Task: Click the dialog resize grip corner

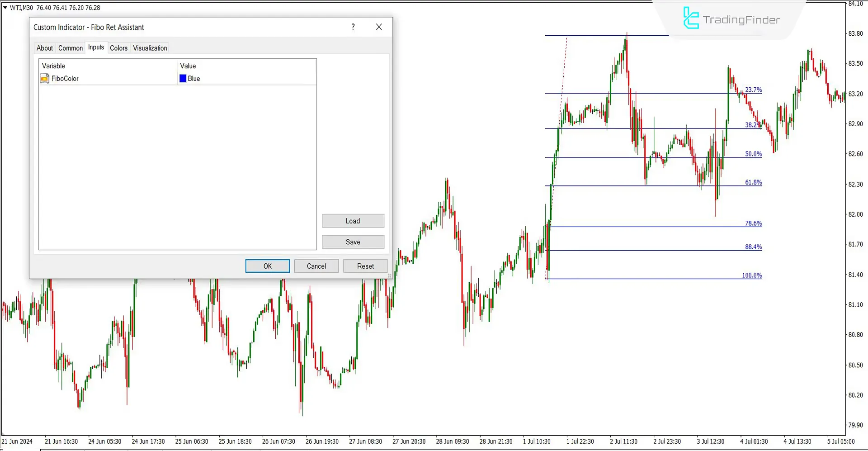Action: [x=389, y=275]
